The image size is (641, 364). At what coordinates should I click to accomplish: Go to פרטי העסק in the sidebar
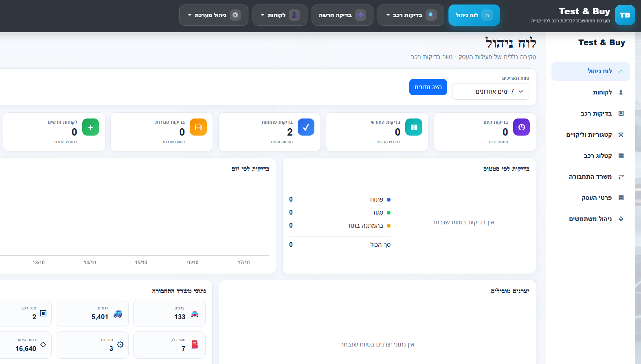pos(591,198)
